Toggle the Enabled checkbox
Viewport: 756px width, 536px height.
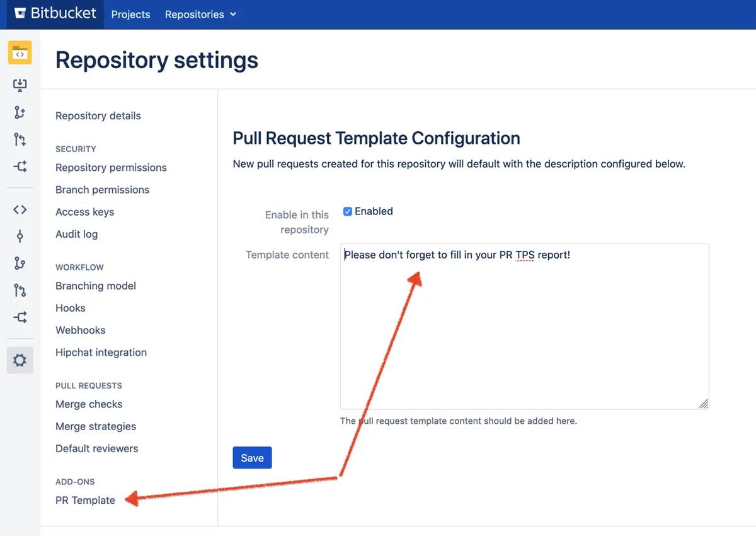tap(347, 211)
